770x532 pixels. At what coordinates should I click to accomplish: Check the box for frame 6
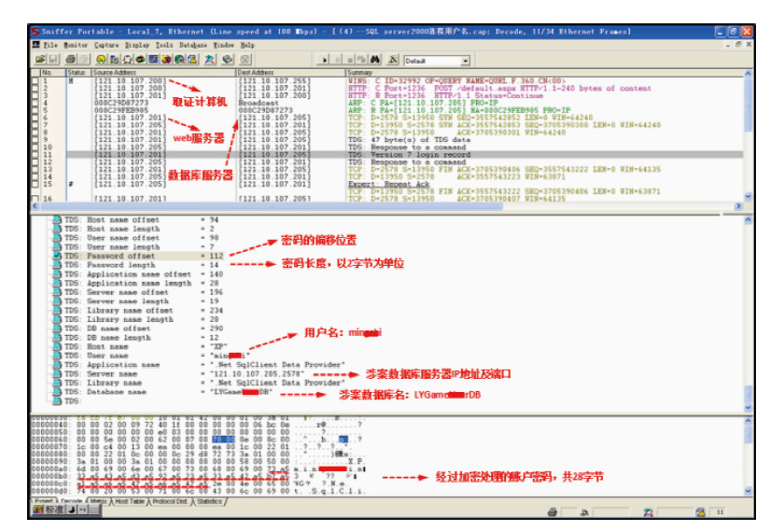(x=35, y=118)
